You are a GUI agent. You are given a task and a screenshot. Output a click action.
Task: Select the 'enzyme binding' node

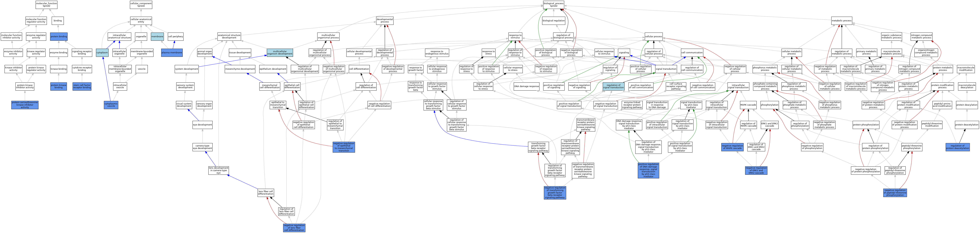(59, 52)
